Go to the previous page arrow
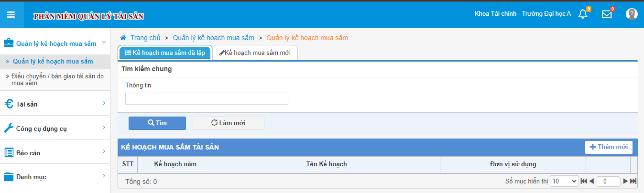Image resolution: width=644 pixels, height=193 pixels. coord(591,182)
